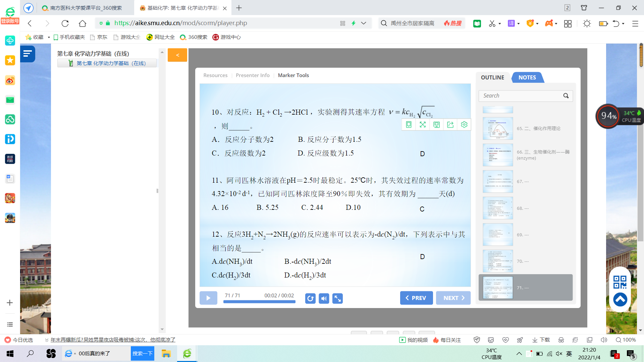Click the blue sidebar drawer icon
This screenshot has height=362, width=644.
[x=28, y=54]
